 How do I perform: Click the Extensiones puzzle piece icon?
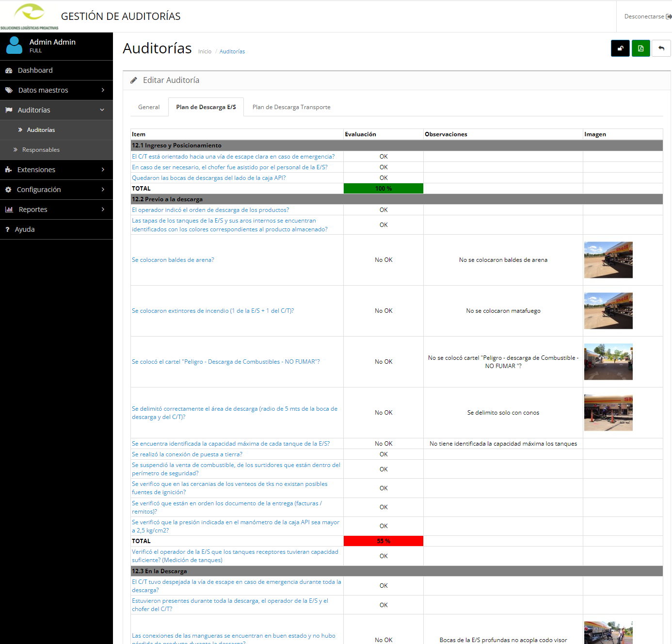click(8, 170)
